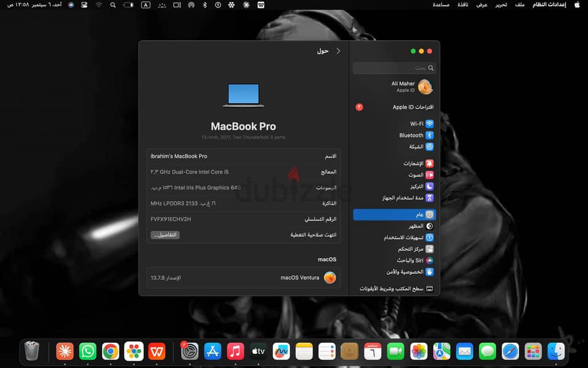
Task: Open input source menu labeled A
Action: coord(146,5)
